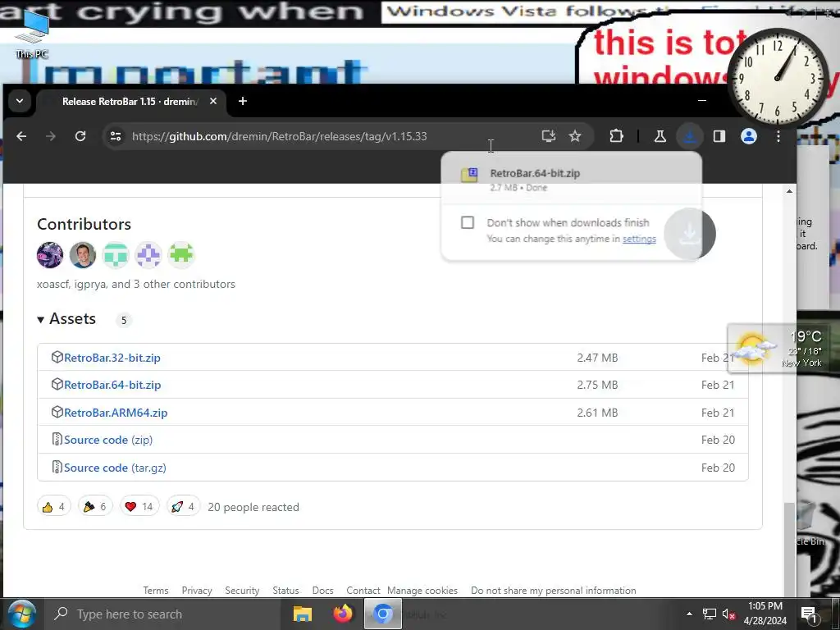This screenshot has width=840, height=630.
Task: Download RetroBar.ARM64.zip
Action: tap(116, 413)
